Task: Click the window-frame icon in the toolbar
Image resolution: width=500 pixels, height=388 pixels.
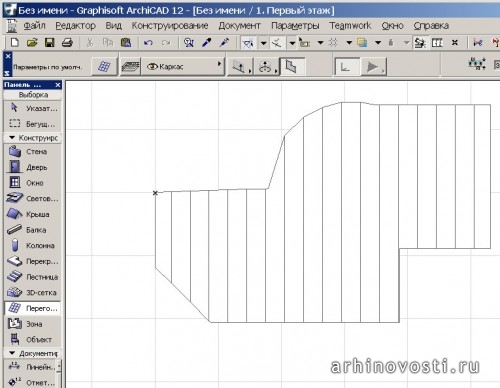Action: click(437, 43)
